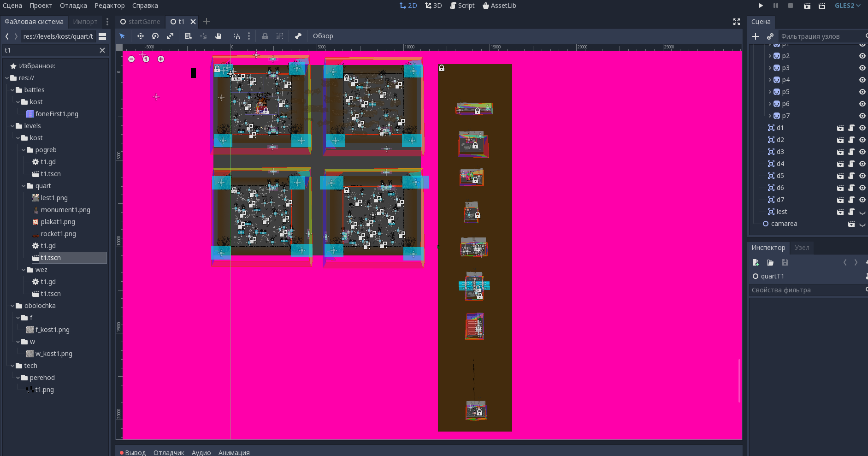Open the Отладка menu
The width and height of the screenshot is (868, 456).
73,6
